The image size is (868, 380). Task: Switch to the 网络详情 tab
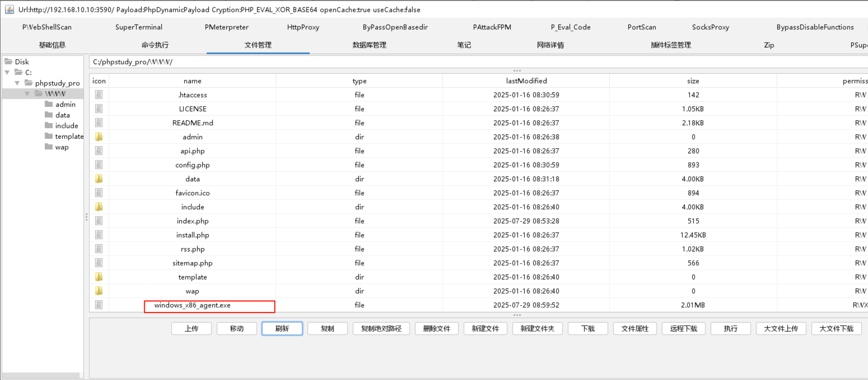(x=550, y=45)
